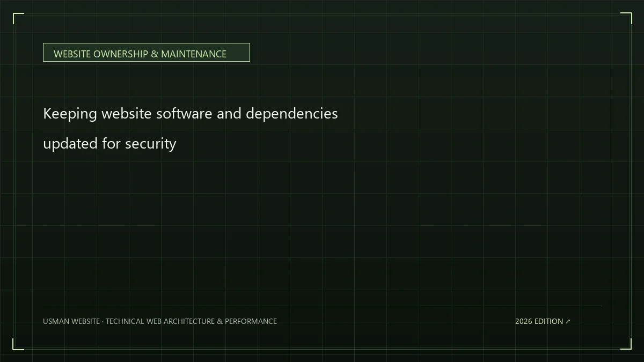Click the arrow icon after '2026 EDITION'
644x362 pixels.
tap(568, 321)
